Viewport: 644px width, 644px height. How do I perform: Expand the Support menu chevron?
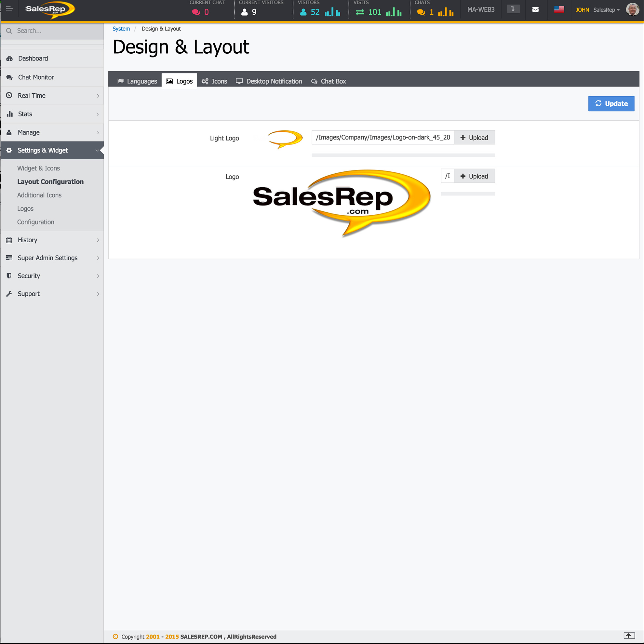click(98, 294)
